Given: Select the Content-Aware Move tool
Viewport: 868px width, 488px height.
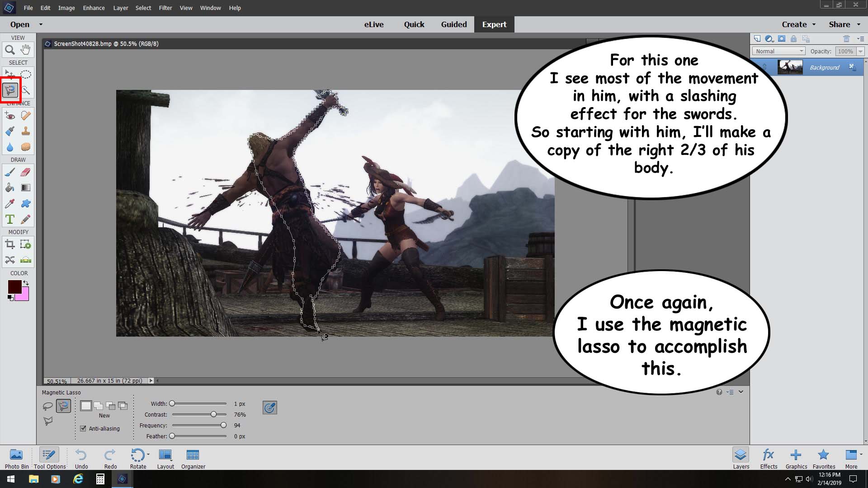Looking at the screenshot, I should coord(9,260).
